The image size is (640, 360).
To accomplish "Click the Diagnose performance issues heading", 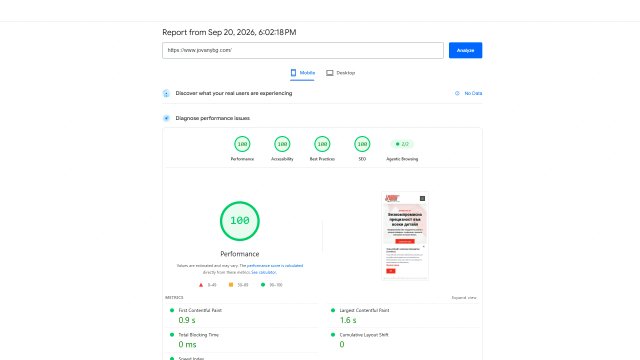I will pyautogui.click(x=213, y=118).
